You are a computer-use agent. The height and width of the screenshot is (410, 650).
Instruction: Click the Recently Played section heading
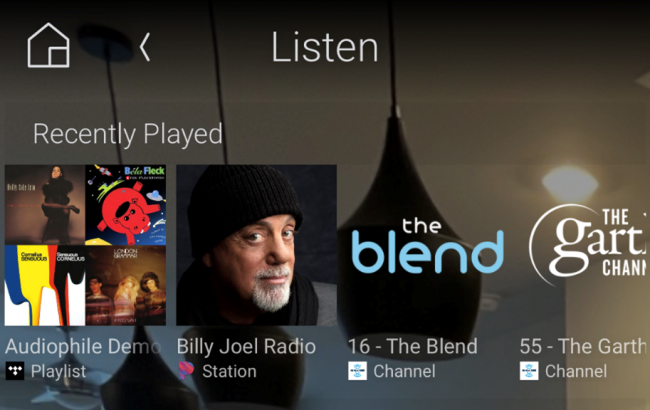pos(128,135)
